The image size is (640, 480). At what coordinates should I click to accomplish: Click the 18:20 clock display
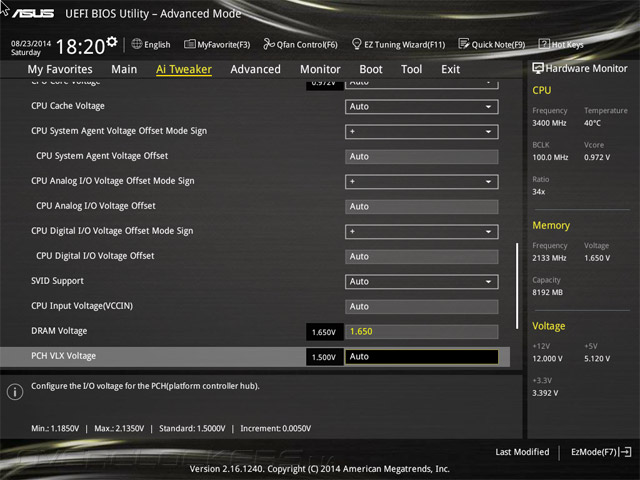(x=80, y=47)
